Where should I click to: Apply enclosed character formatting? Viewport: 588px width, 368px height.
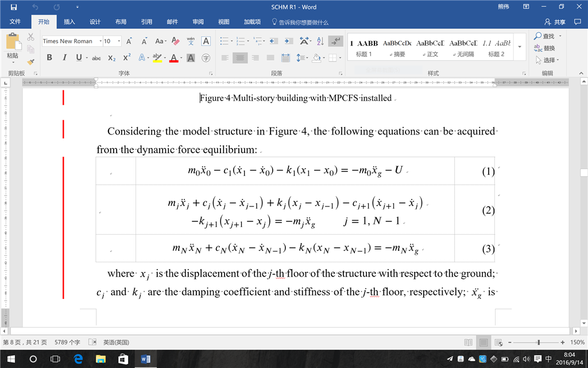(x=206, y=58)
